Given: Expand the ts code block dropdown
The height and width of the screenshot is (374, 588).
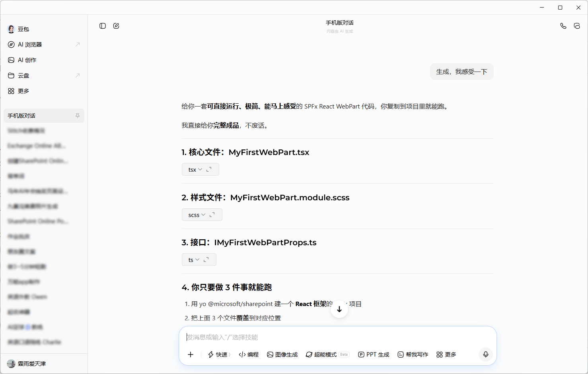Looking at the screenshot, I should click(x=194, y=260).
